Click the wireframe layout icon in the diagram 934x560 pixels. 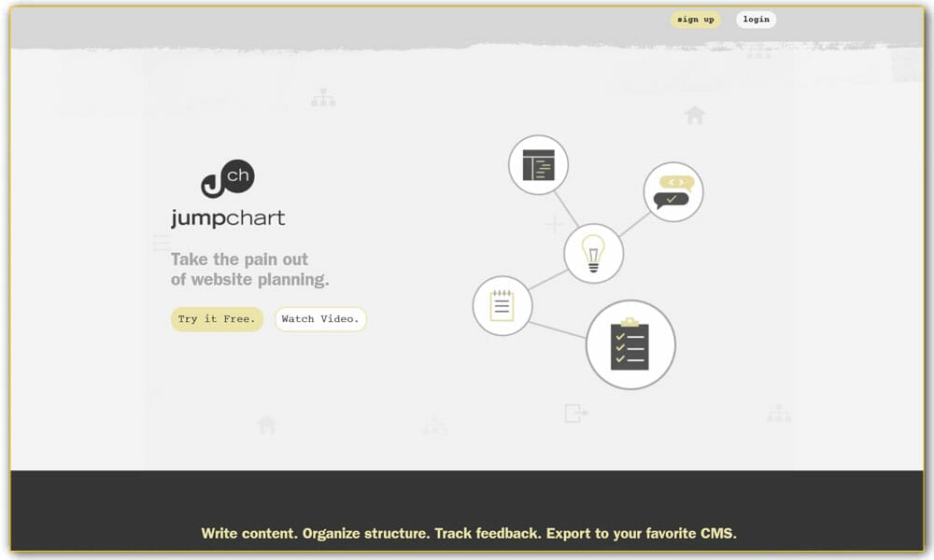538,165
